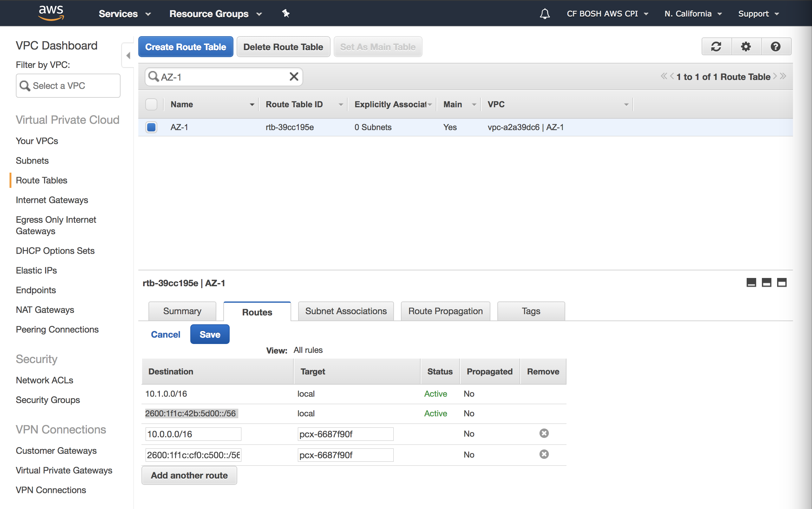Toggle the select-all header checkbox

[151, 104]
